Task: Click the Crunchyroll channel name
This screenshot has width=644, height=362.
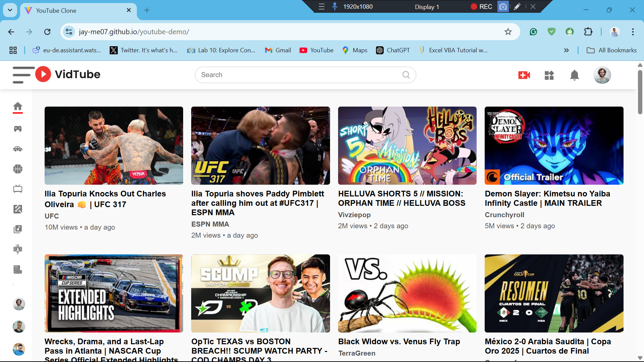Action: point(504,215)
